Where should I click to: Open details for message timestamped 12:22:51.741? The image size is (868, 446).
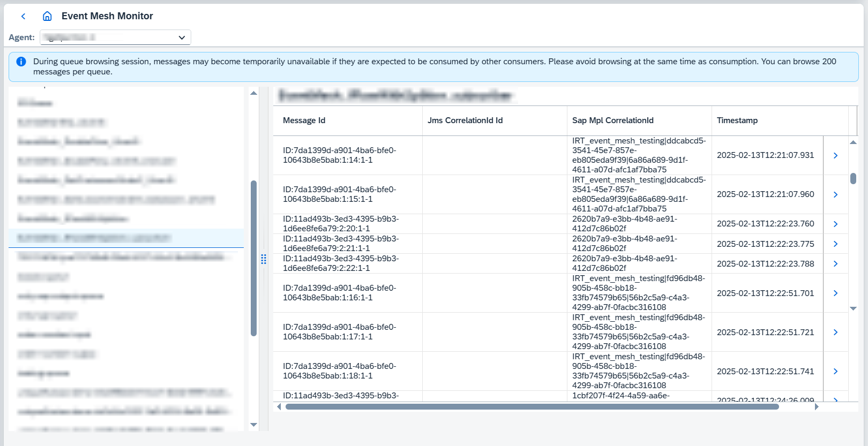point(835,371)
